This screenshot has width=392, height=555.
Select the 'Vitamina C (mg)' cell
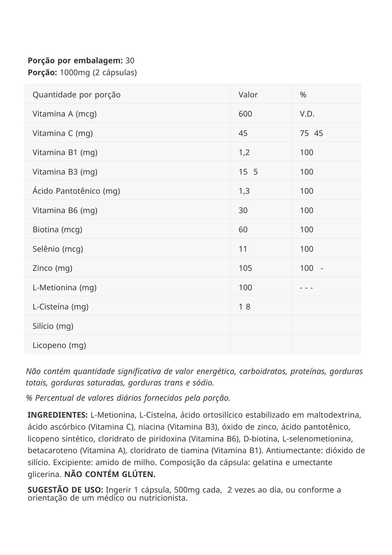[63, 133]
